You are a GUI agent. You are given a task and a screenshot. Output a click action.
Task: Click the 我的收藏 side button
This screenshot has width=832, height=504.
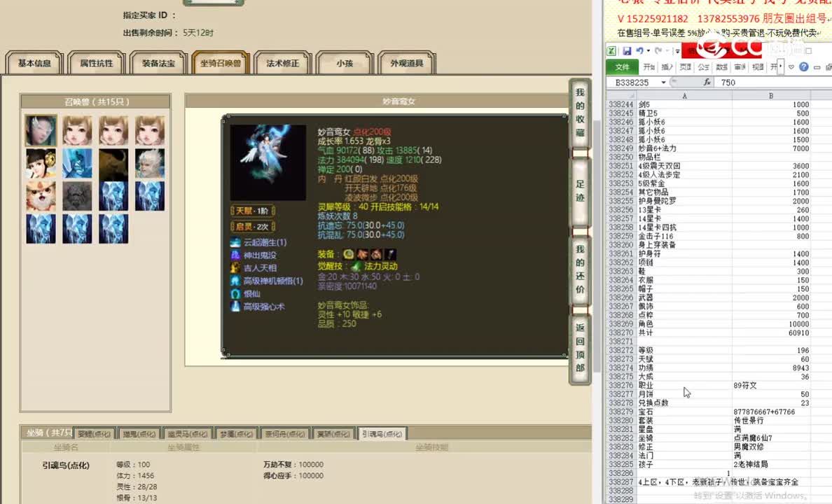[x=580, y=113]
